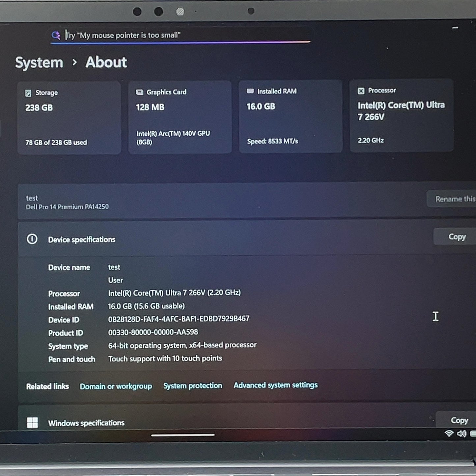Click the 'Device ID' label
The width and height of the screenshot is (476, 476).
[64, 320]
